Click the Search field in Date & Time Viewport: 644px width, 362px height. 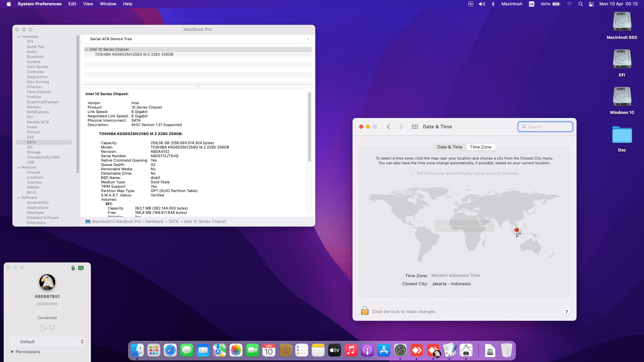click(x=545, y=127)
